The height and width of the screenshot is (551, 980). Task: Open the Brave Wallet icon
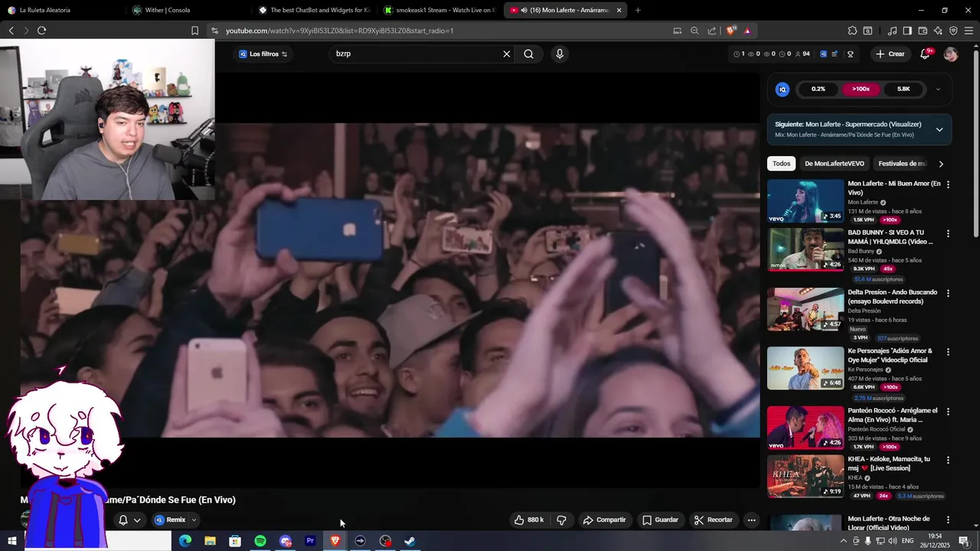point(923,31)
